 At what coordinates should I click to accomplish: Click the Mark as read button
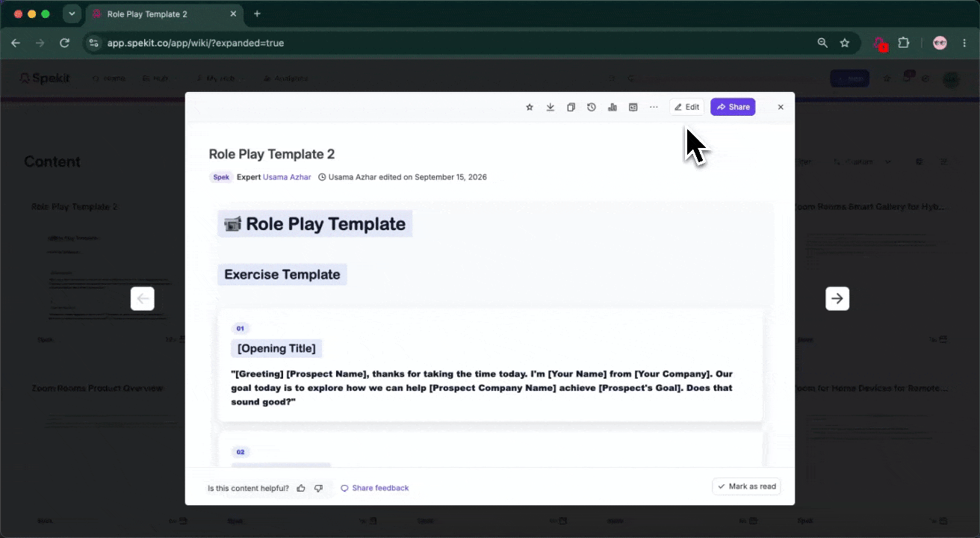coord(747,486)
